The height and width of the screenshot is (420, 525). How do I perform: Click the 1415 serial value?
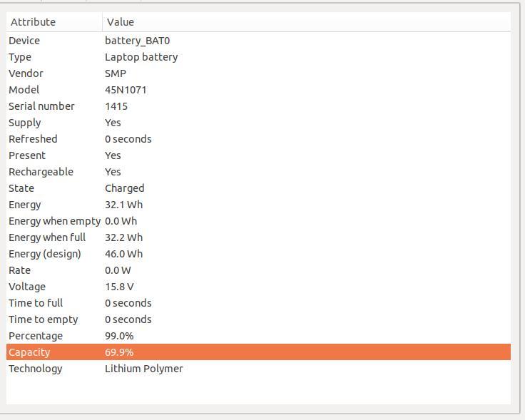point(116,106)
